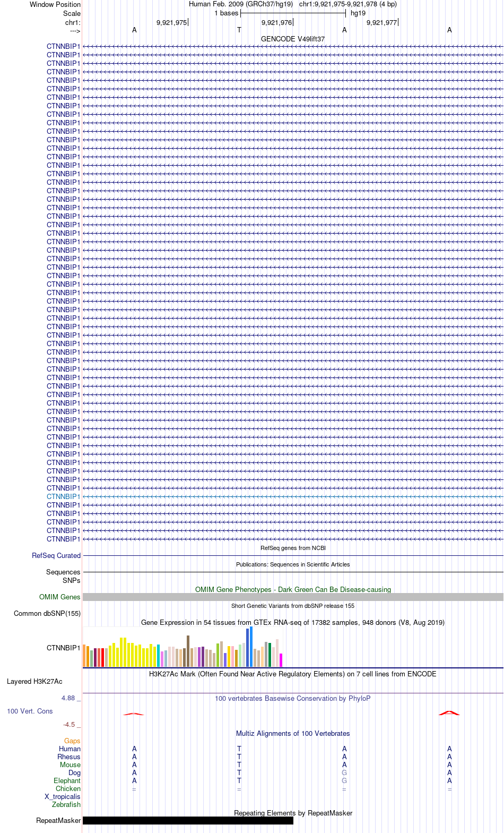Viewport: 504px width, 833px height.
Task: Click the G base in the Elephant row
Action: click(344, 780)
